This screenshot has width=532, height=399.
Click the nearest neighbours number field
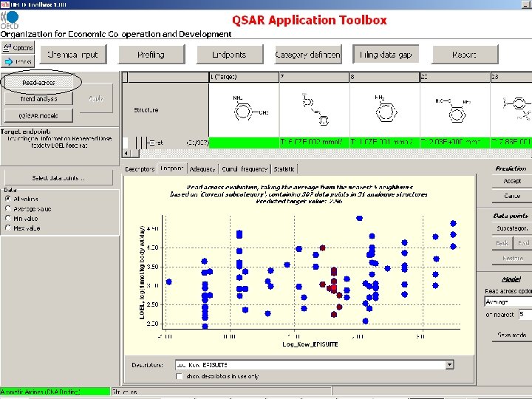[x=525, y=315]
